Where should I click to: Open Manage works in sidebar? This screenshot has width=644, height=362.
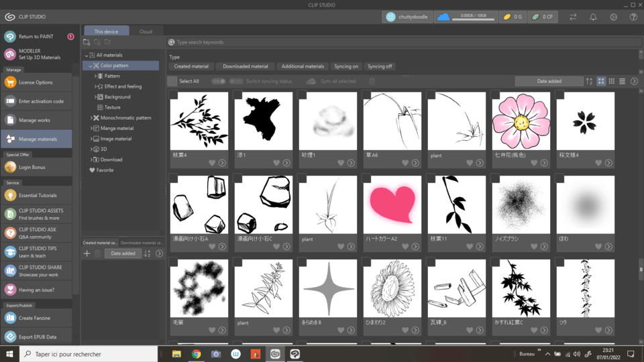coord(36,120)
